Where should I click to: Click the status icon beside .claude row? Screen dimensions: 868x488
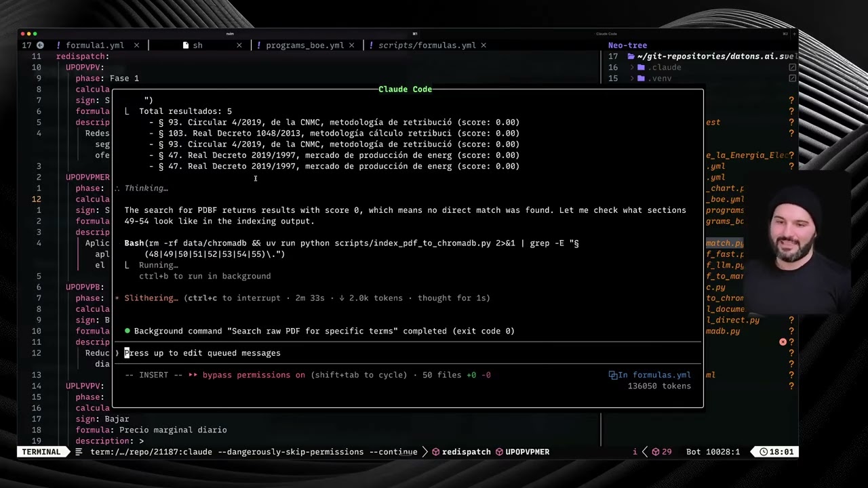pos(792,68)
